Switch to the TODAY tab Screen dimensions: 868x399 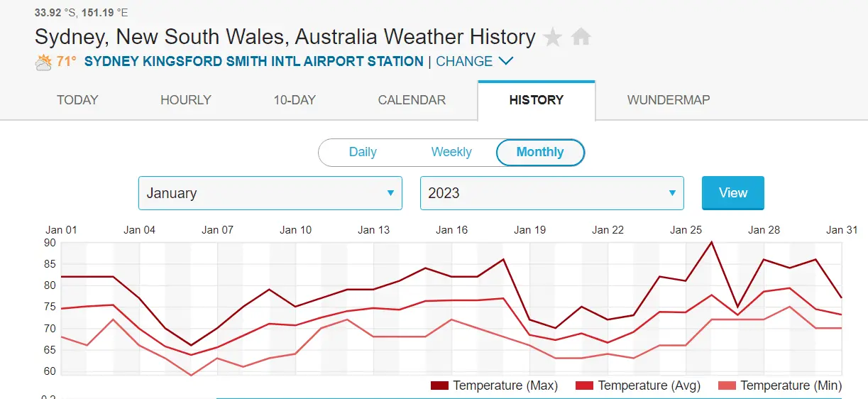[x=77, y=100]
